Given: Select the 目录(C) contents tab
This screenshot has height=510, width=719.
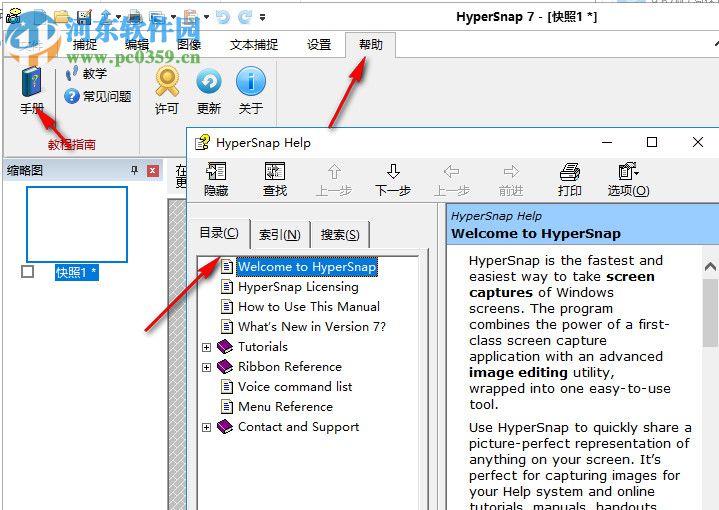Looking at the screenshot, I should pos(219,233).
